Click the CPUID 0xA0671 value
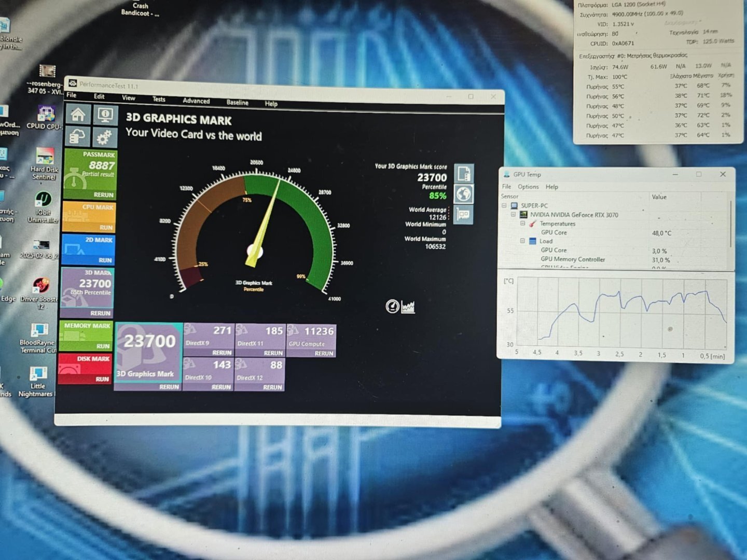The width and height of the screenshot is (747, 560). (623, 43)
